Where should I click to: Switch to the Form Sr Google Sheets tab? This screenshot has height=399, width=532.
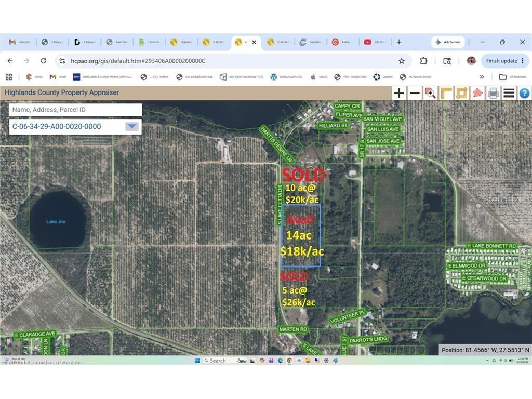click(149, 42)
